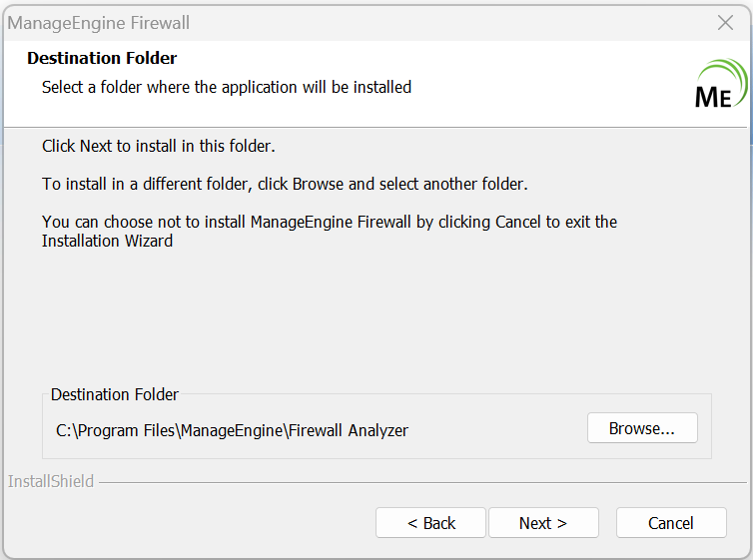
Task: Click the "Select a folder where" subtitle text
Action: [226, 87]
